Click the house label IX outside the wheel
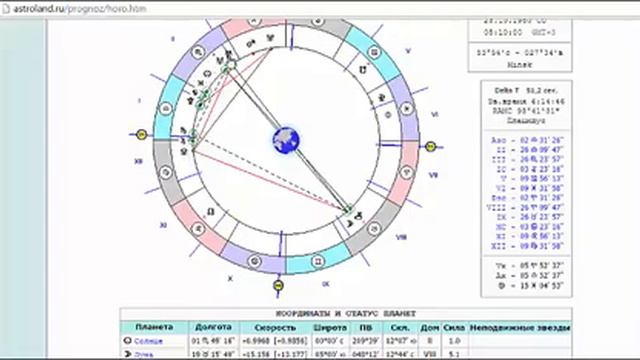Screen dimensions: 640x360 (x=325, y=284)
